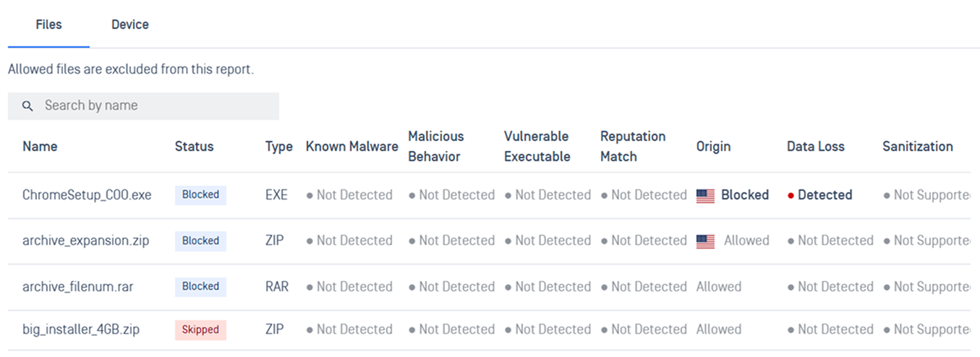This screenshot has height=357, width=980.
Task: Click the US flag in archive_expansion row
Action: [x=705, y=241]
